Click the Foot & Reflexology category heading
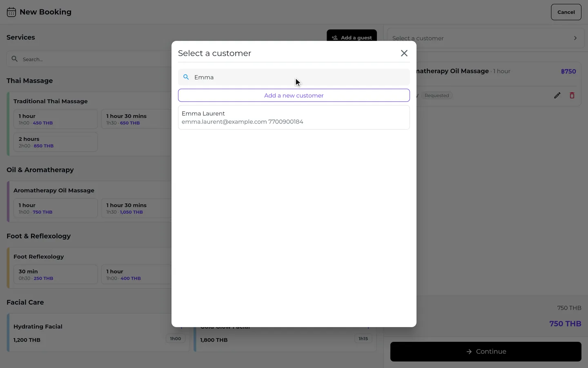The height and width of the screenshot is (368, 588). click(38, 236)
